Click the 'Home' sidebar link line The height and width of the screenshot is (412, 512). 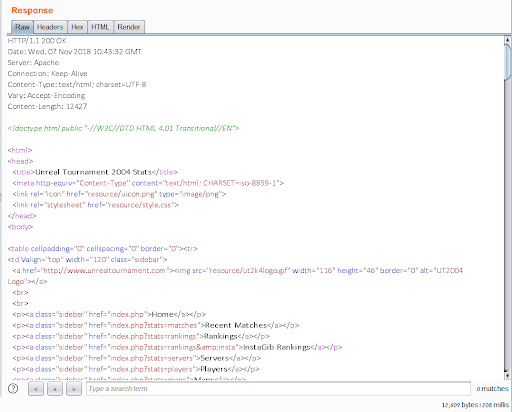click(109, 314)
